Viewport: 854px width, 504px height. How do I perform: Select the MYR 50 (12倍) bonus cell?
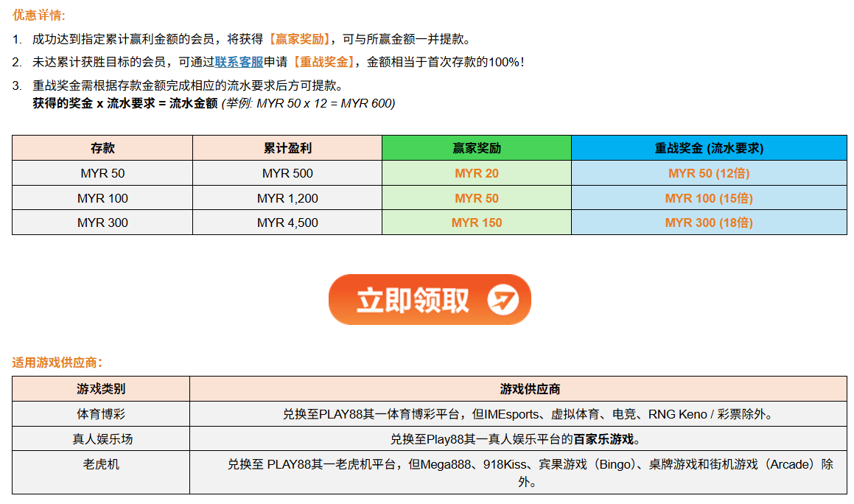(x=709, y=173)
